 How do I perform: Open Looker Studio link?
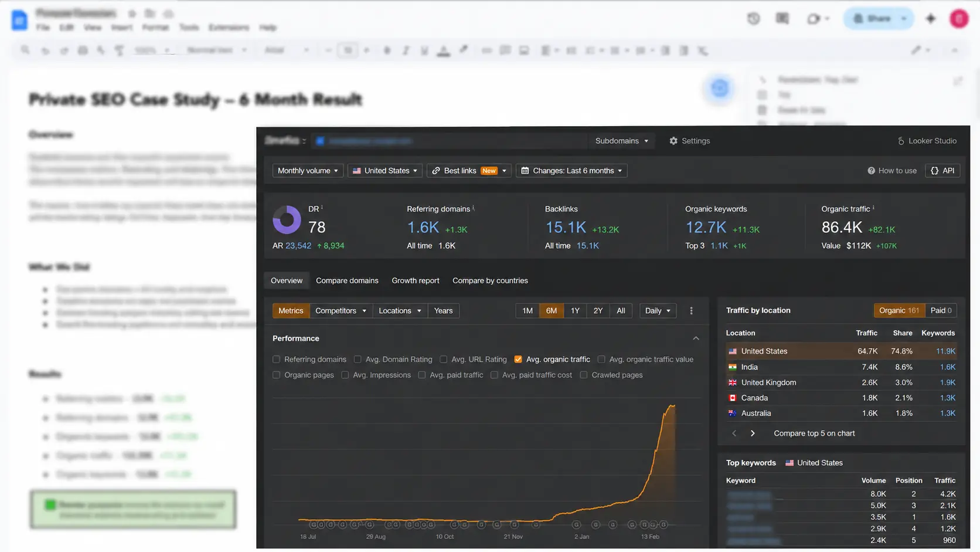[927, 141]
